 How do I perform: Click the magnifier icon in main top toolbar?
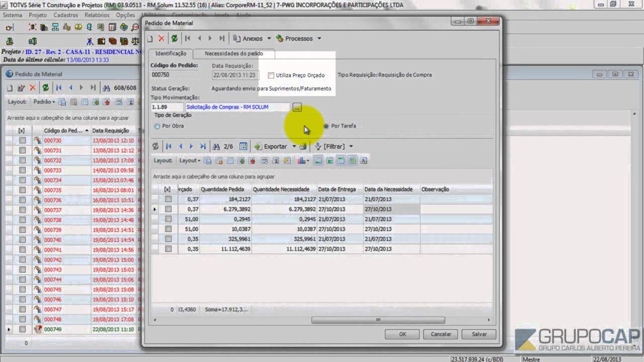[x=135, y=28]
